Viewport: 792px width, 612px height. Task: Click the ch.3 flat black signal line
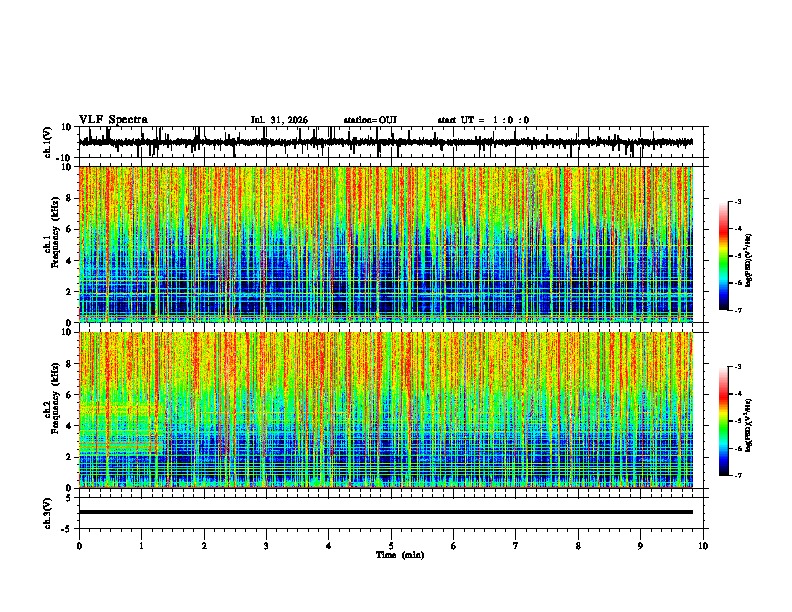pyautogui.click(x=386, y=512)
